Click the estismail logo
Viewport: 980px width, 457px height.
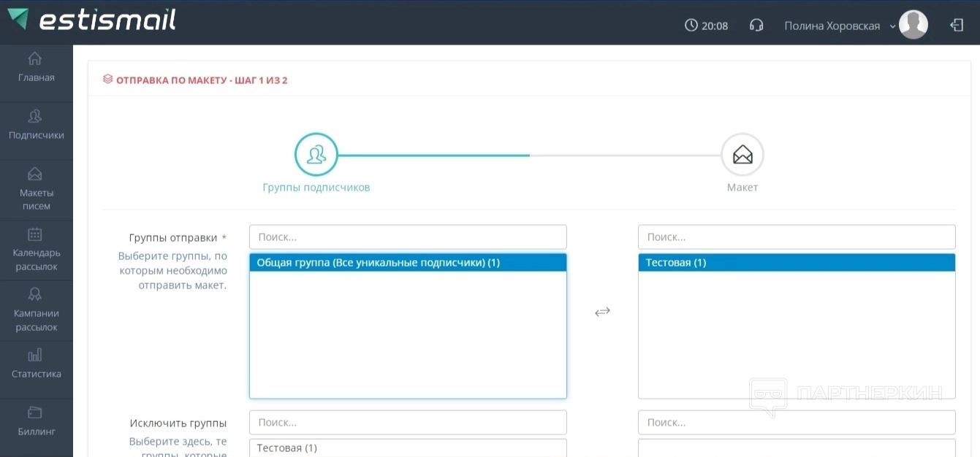pyautogui.click(x=92, y=20)
